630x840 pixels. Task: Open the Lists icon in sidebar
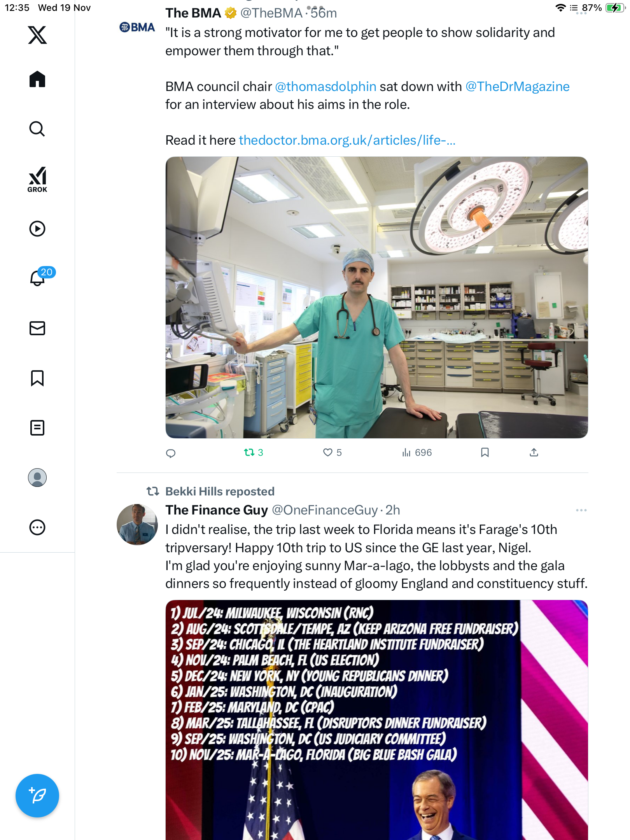click(x=37, y=428)
